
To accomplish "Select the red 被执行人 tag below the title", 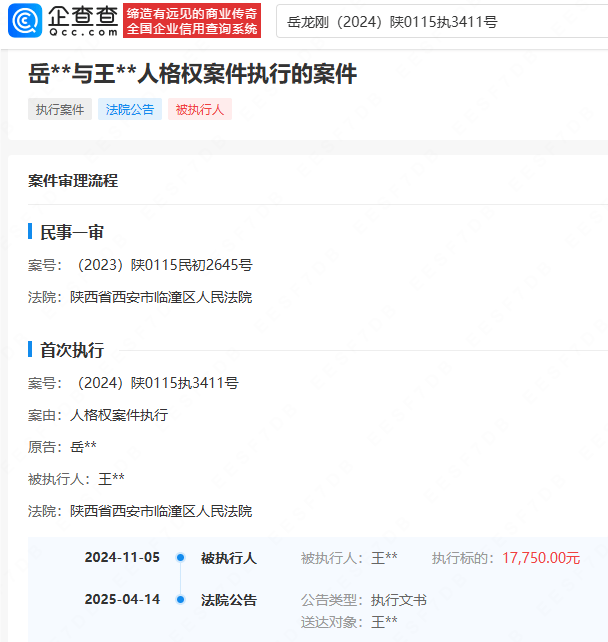I will click(200, 110).
